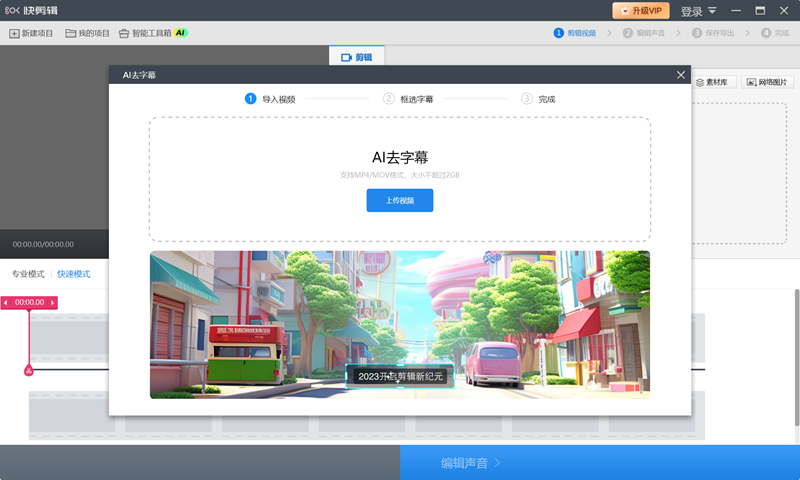This screenshot has width=800, height=480.
Task: Click 登录 to sign in
Action: click(691, 11)
